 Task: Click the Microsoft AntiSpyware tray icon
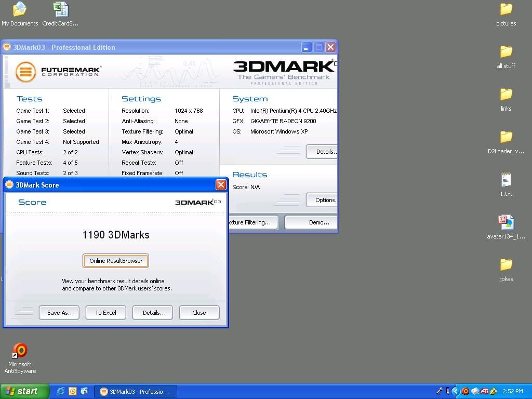(x=465, y=391)
